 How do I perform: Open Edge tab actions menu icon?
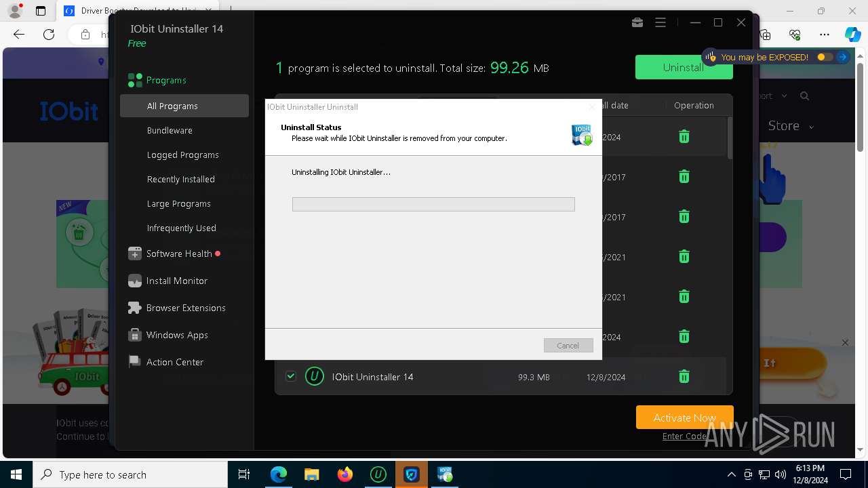tap(41, 11)
